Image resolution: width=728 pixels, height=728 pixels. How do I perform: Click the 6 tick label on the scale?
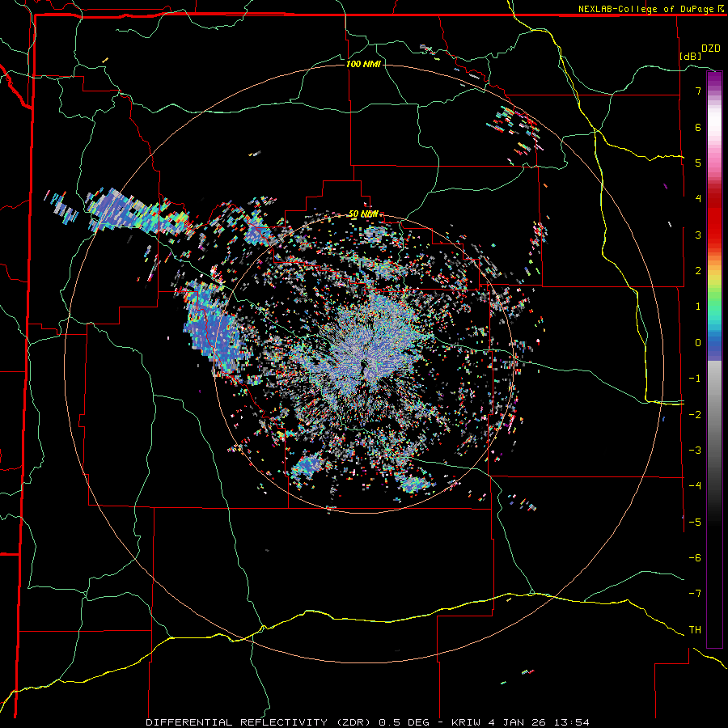(698, 127)
